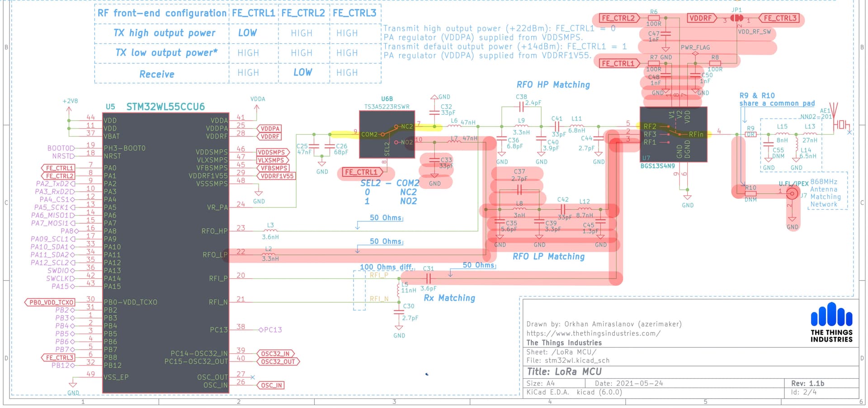Viewport: 868px width, 408px height.
Task: Click the FE_CTRL1 label at U6B SEL2 pin
Action: pos(363,172)
